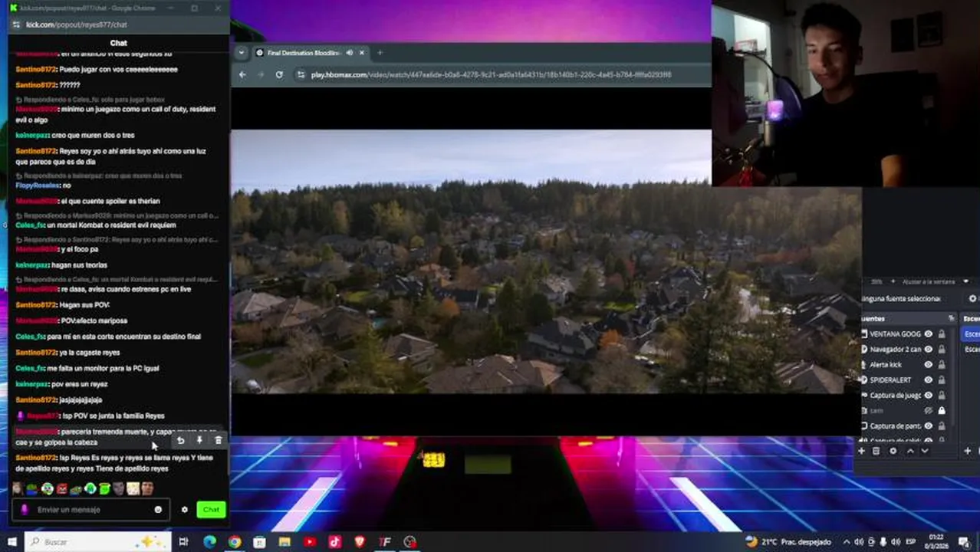Move source up with up arrow
This screenshot has height=552, width=980.
[x=910, y=451]
